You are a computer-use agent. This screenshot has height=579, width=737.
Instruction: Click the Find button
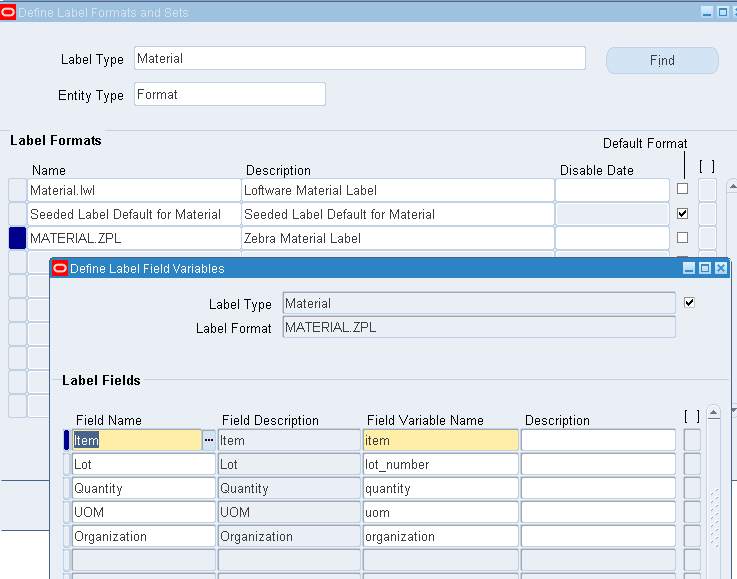(662, 60)
